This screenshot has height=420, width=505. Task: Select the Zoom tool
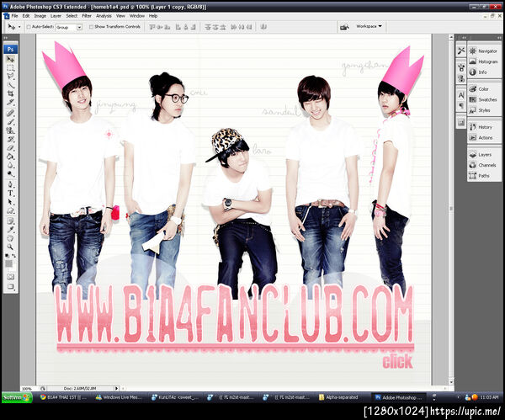[x=11, y=247]
